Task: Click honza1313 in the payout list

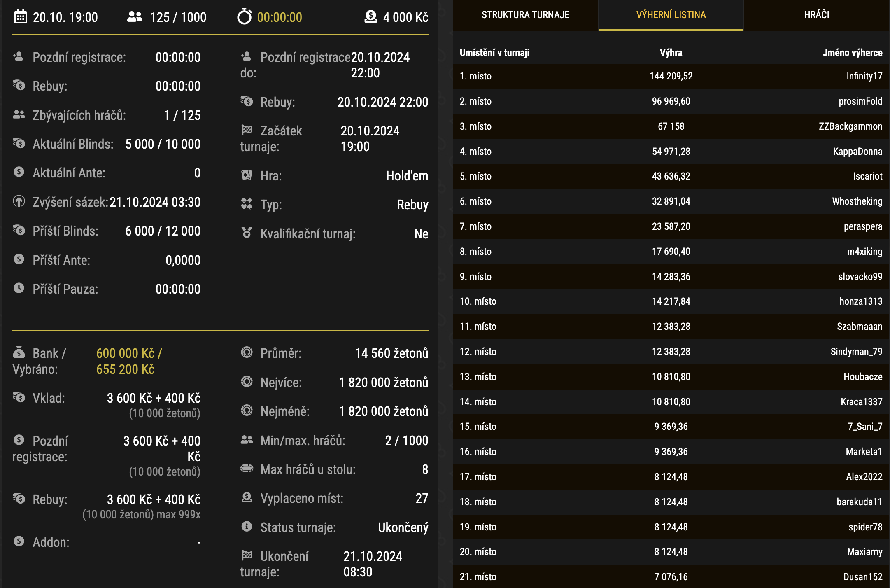Action: (861, 301)
